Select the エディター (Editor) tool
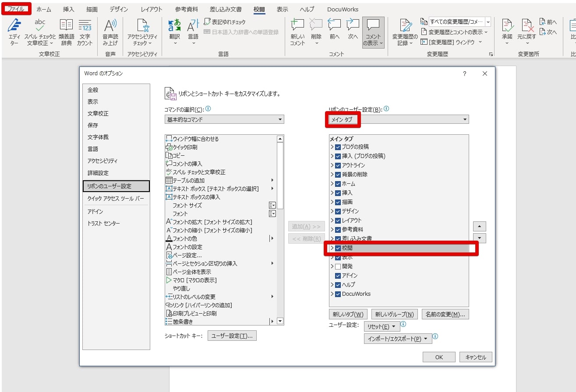This screenshot has width=576, height=392. (14, 31)
